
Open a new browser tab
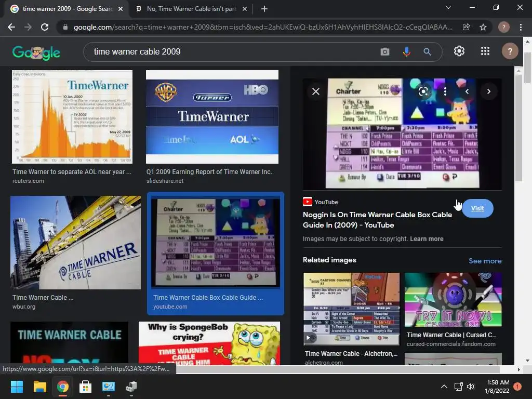coord(264,9)
